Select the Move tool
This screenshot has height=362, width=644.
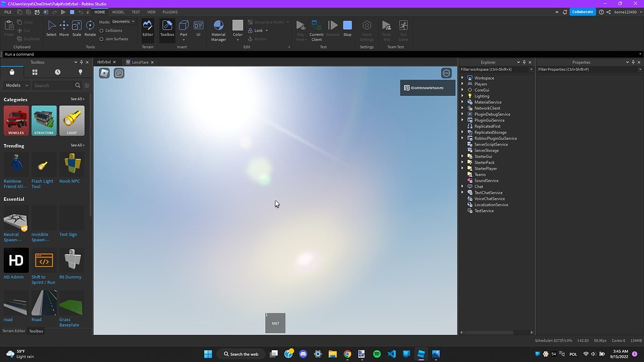click(x=63, y=28)
